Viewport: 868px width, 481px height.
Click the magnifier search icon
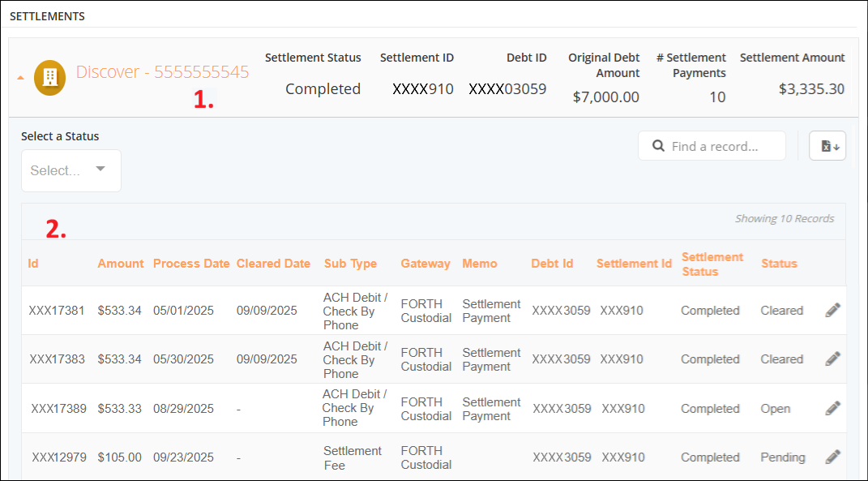[658, 146]
